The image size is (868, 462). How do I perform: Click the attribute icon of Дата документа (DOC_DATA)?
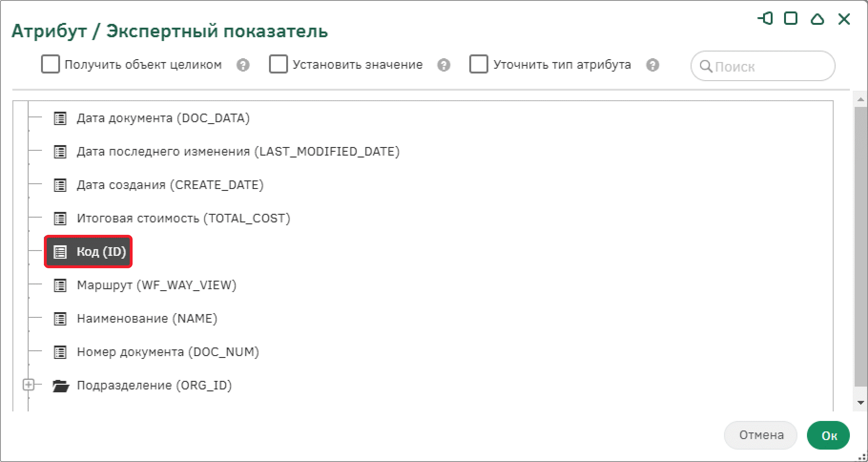click(60, 118)
